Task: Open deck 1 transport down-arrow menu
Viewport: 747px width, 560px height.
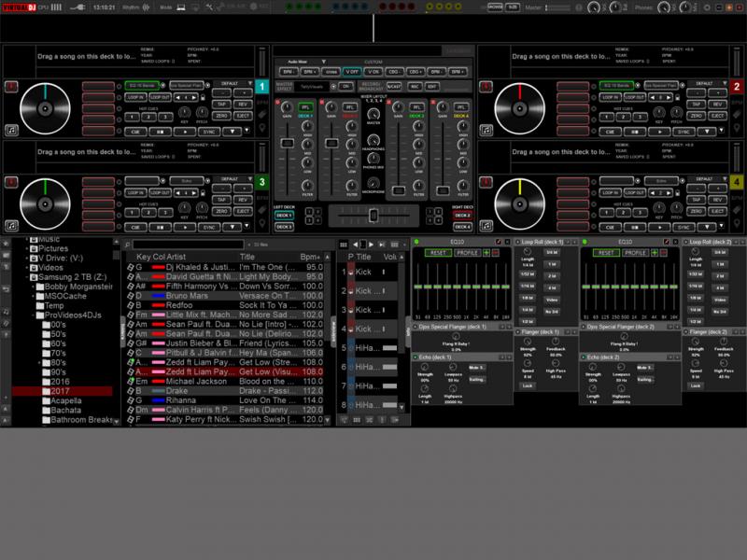Action: pyautogui.click(x=232, y=132)
